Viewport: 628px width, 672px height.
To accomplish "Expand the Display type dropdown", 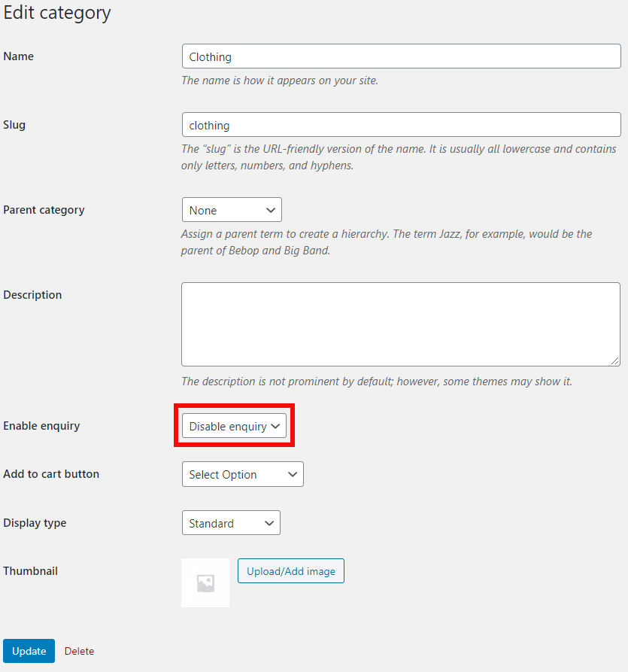I will pyautogui.click(x=231, y=523).
